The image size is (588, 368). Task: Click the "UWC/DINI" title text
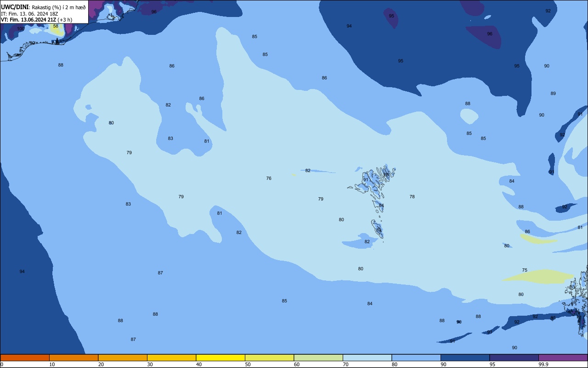15,7
